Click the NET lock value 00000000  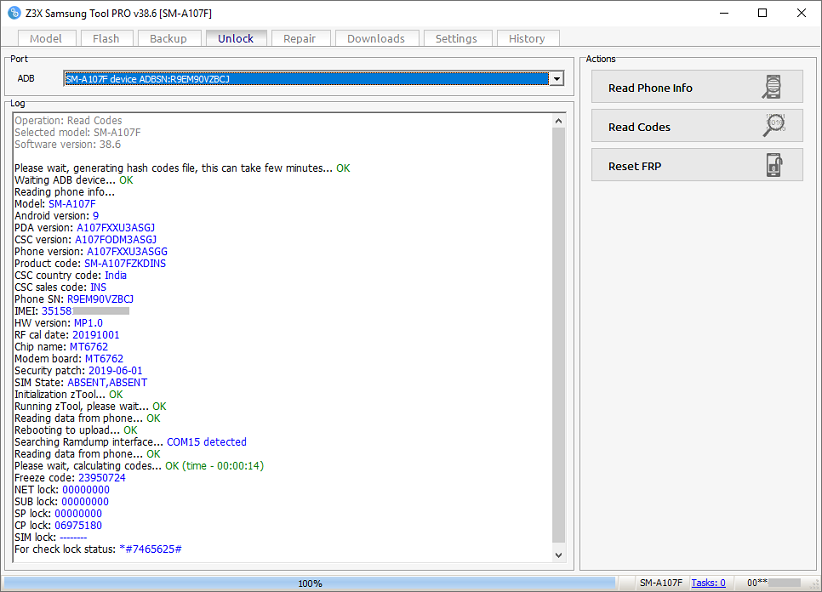coord(86,490)
